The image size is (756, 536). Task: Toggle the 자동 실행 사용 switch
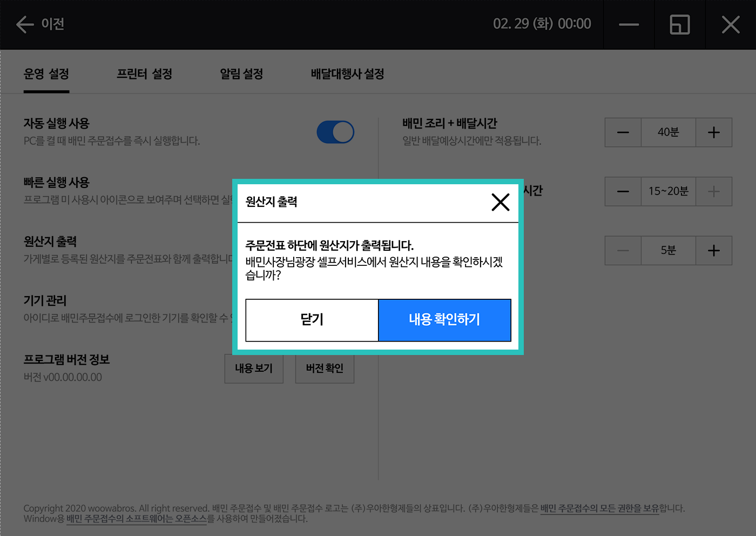(335, 132)
